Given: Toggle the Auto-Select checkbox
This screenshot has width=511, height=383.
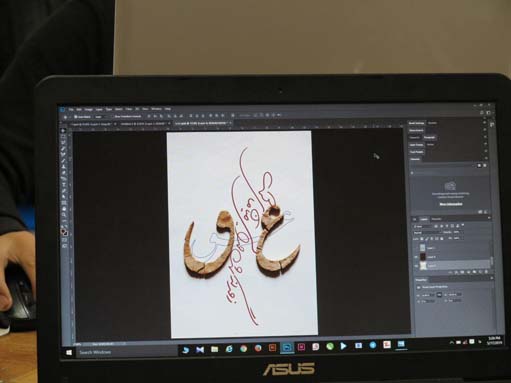Looking at the screenshot, I should tap(76, 117).
